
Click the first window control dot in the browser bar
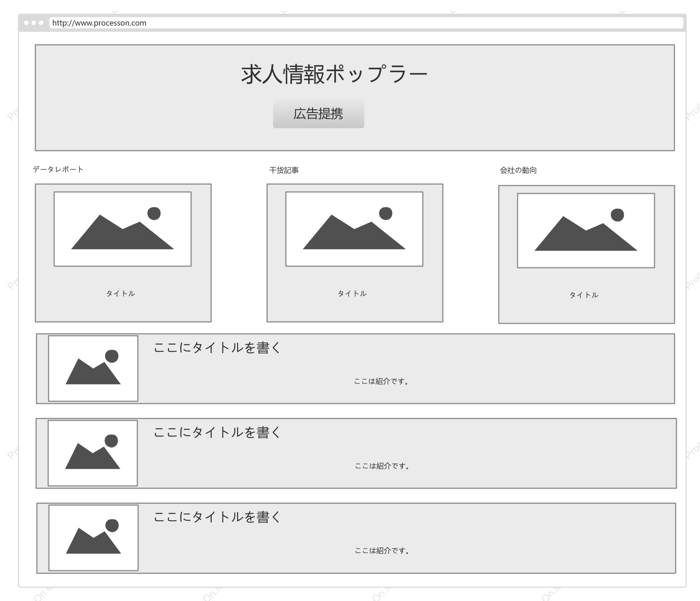click(26, 23)
